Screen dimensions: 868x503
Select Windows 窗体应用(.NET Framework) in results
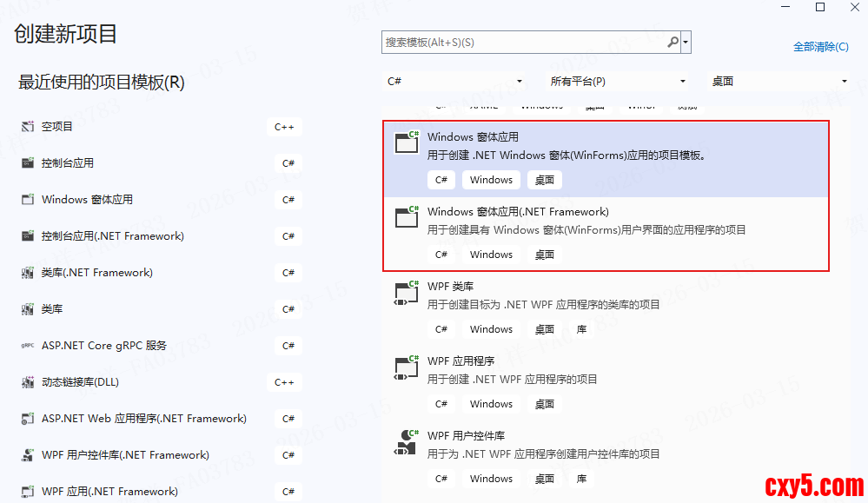[606, 234]
